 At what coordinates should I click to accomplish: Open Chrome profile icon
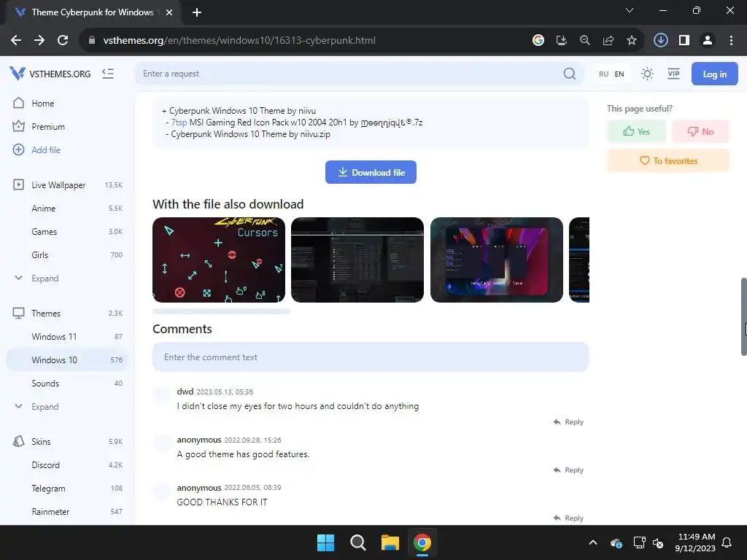click(x=708, y=41)
